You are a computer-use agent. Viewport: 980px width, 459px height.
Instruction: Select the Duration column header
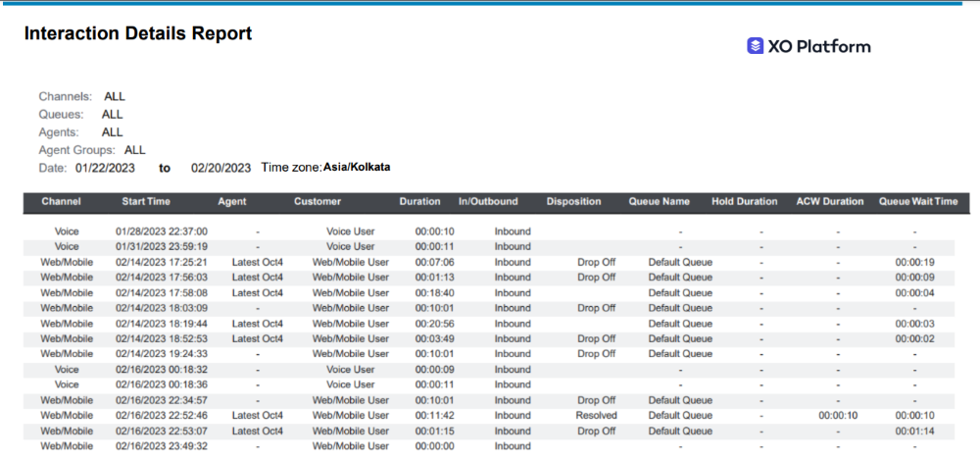(419, 202)
